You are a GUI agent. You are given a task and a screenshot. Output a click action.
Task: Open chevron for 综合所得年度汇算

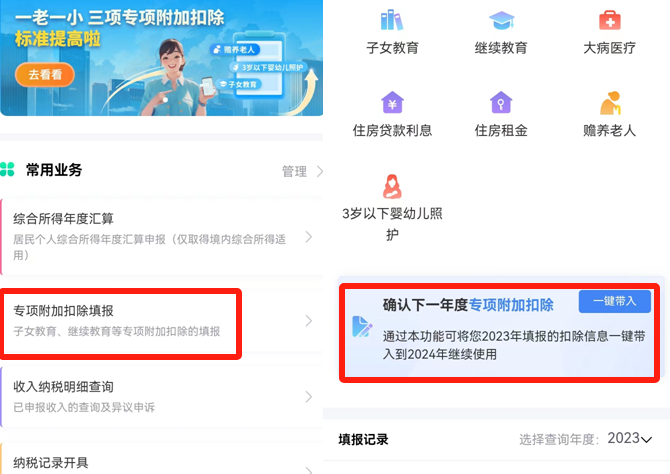[x=309, y=237]
